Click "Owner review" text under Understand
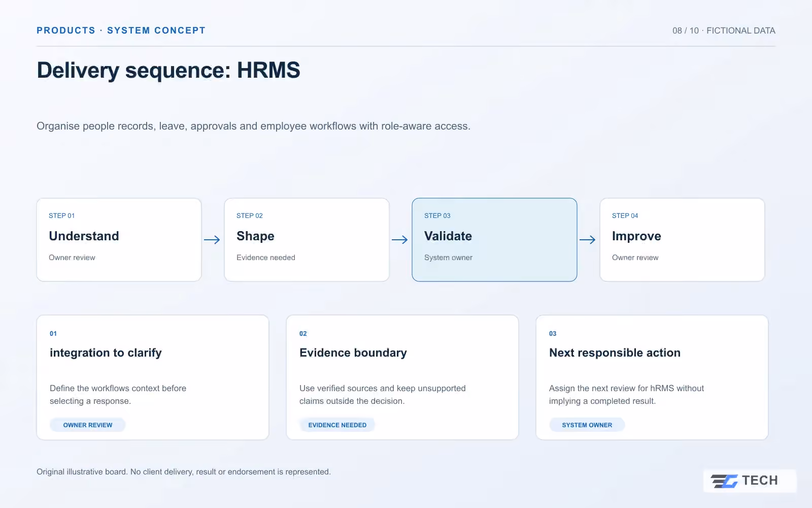812x508 pixels. [x=72, y=258]
